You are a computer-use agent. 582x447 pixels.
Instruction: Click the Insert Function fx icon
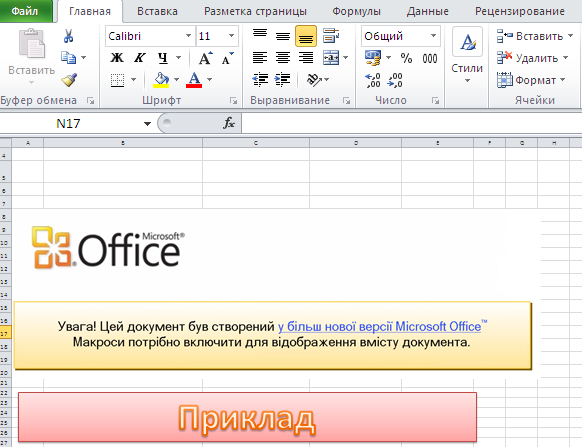(x=229, y=123)
